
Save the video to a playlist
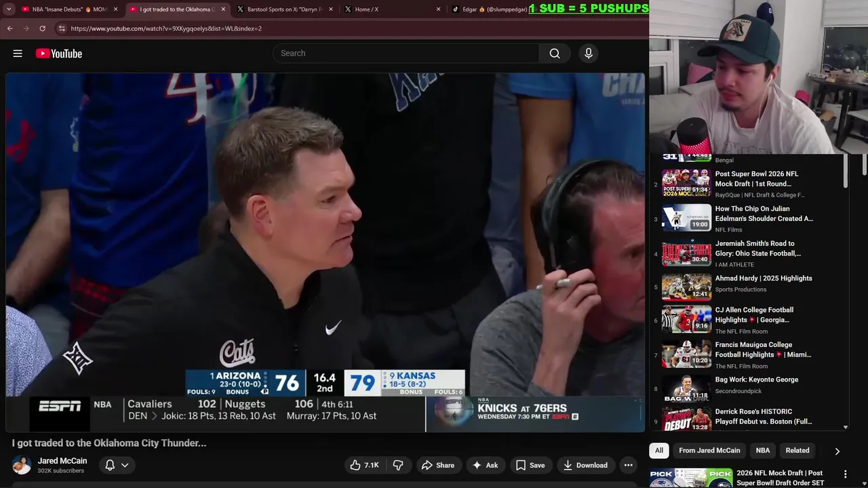pyautogui.click(x=530, y=465)
